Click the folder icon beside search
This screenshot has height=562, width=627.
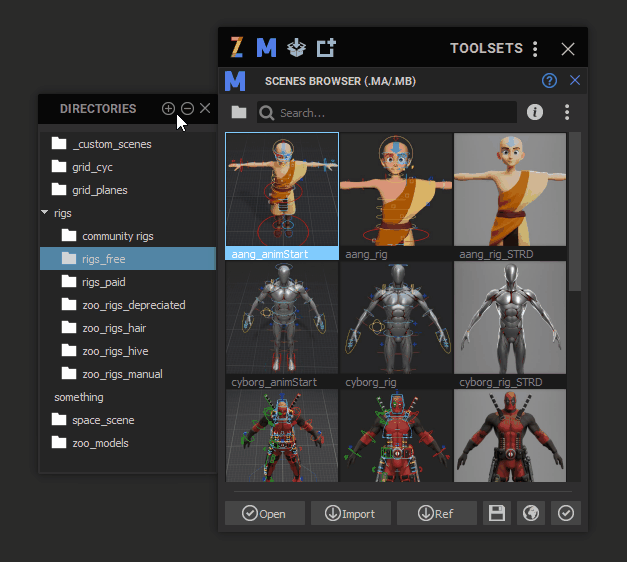click(x=239, y=112)
